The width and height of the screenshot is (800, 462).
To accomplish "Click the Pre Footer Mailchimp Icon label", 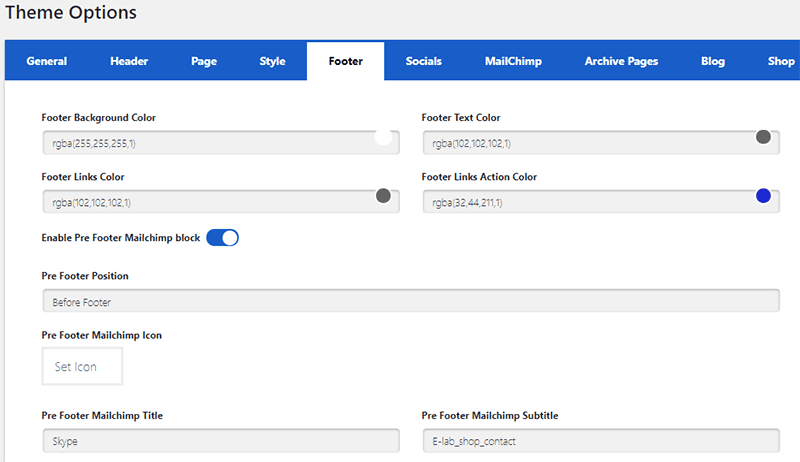I will [102, 335].
